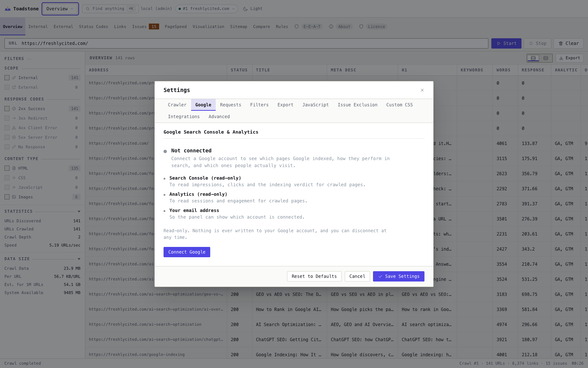Open the Advanced settings tab
The width and height of the screenshot is (588, 368).
point(219,117)
